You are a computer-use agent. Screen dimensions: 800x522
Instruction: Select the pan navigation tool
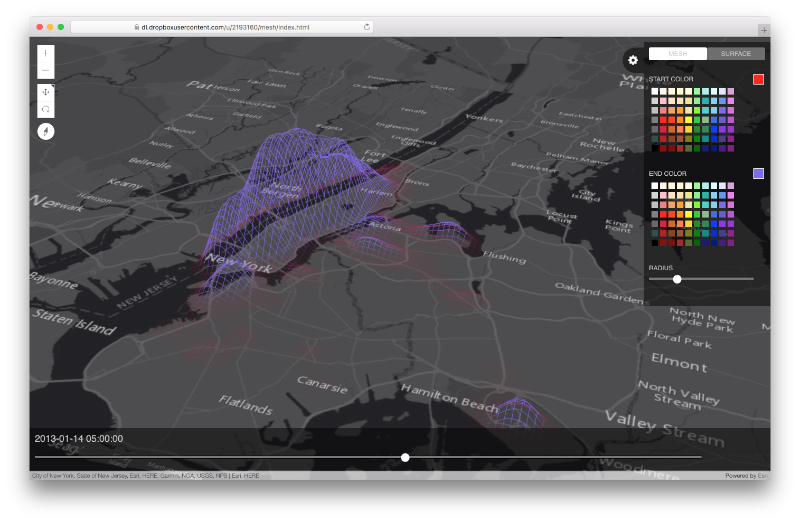(x=45, y=92)
